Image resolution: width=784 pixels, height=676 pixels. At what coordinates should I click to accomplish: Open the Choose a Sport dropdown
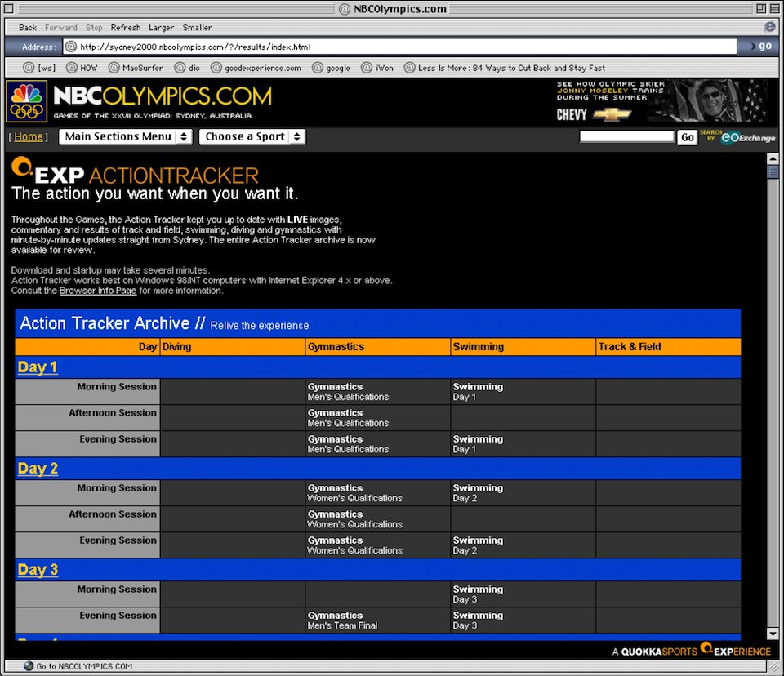click(x=252, y=136)
